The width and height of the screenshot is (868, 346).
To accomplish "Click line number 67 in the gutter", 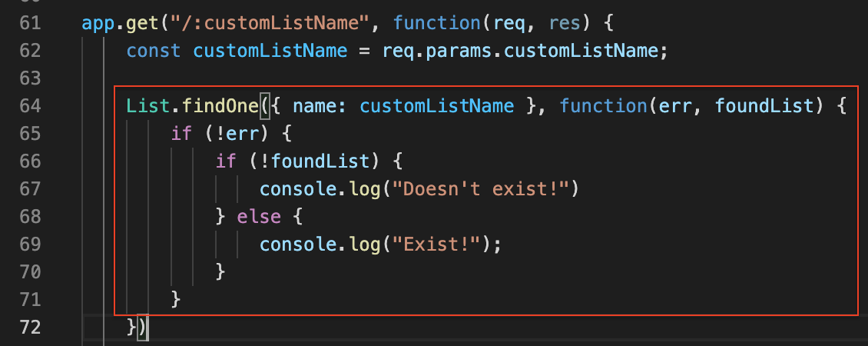I will pos(30,189).
